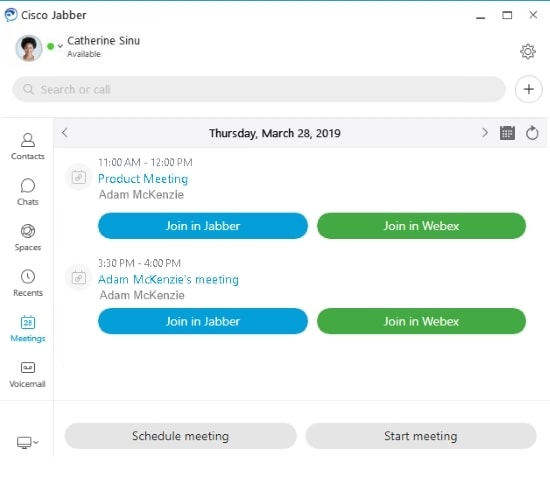550x485 pixels.
Task: Expand the presence status dropdown
Action: pos(60,46)
